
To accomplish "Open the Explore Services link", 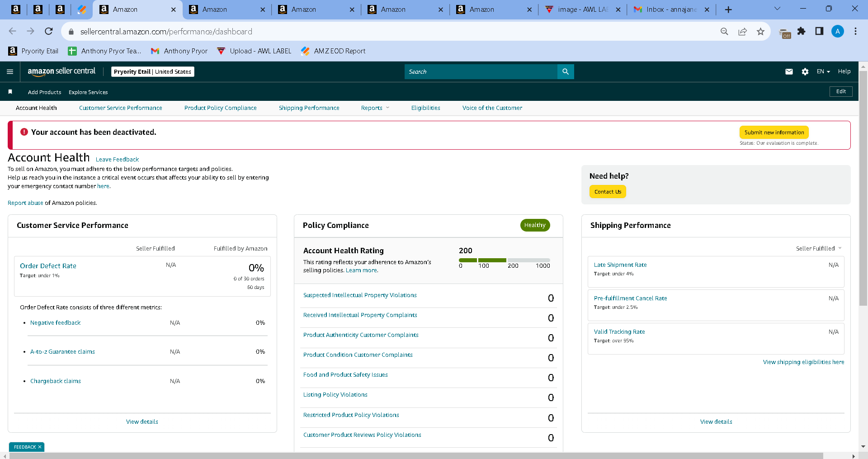I will [x=88, y=92].
